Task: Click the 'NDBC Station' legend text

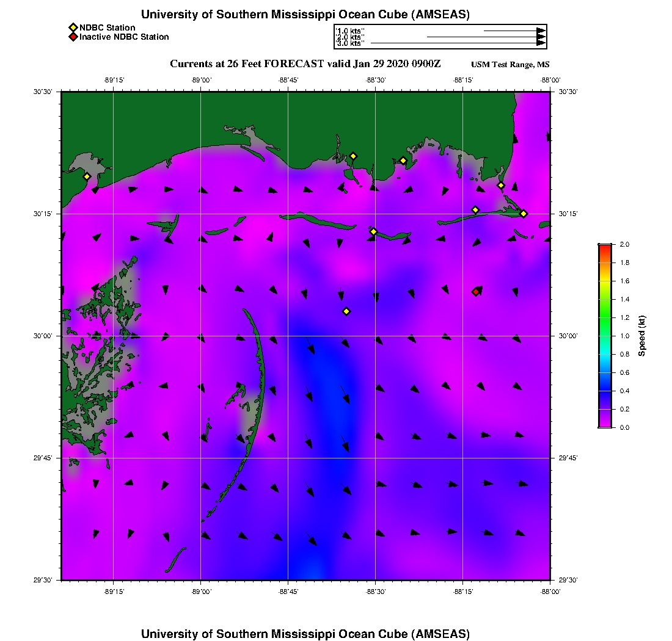Action: (107, 27)
